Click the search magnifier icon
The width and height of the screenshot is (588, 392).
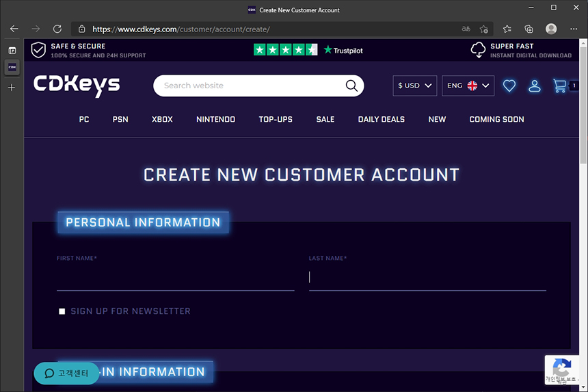point(351,86)
